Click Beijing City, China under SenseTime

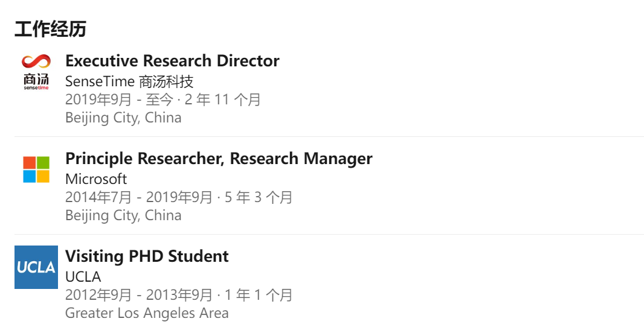coord(123,118)
